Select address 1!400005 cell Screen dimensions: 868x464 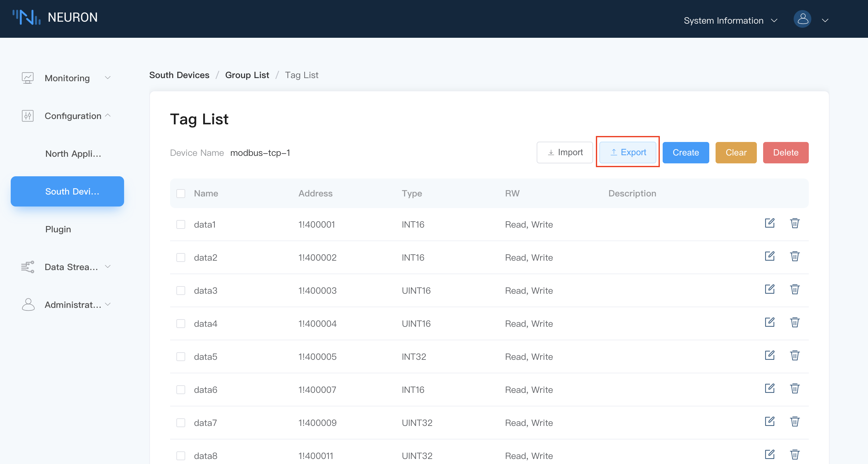(x=317, y=356)
